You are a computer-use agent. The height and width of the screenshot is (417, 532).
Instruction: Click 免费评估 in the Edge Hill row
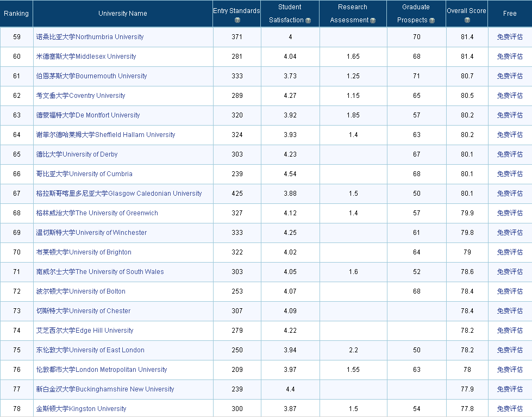pos(510,331)
